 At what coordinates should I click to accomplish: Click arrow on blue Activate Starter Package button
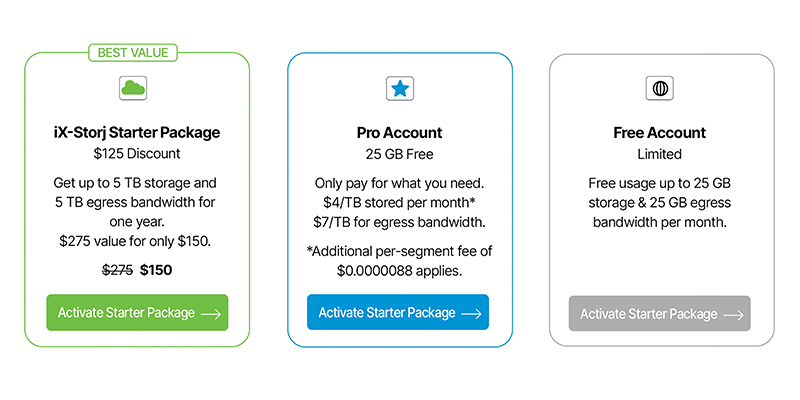471,314
